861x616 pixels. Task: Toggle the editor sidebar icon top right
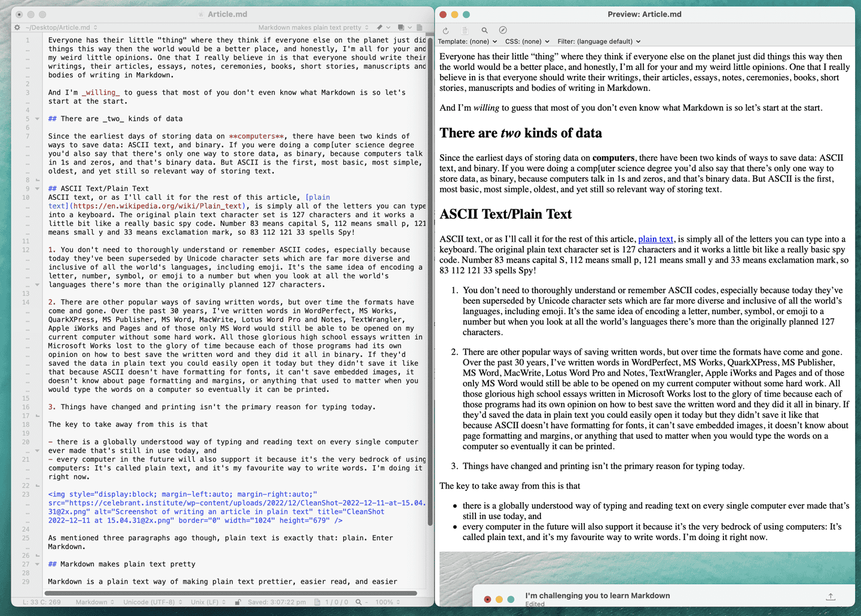[x=420, y=27]
